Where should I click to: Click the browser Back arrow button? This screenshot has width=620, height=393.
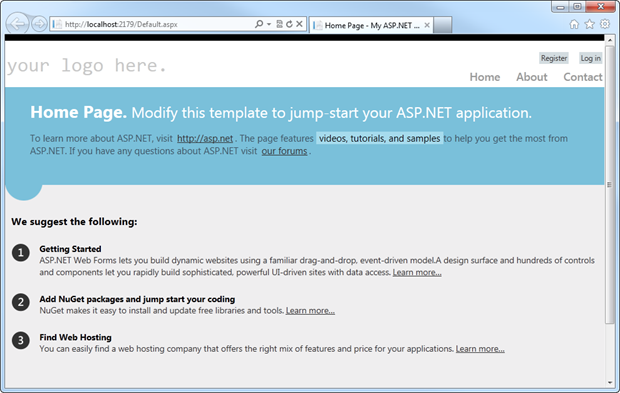pos(17,24)
